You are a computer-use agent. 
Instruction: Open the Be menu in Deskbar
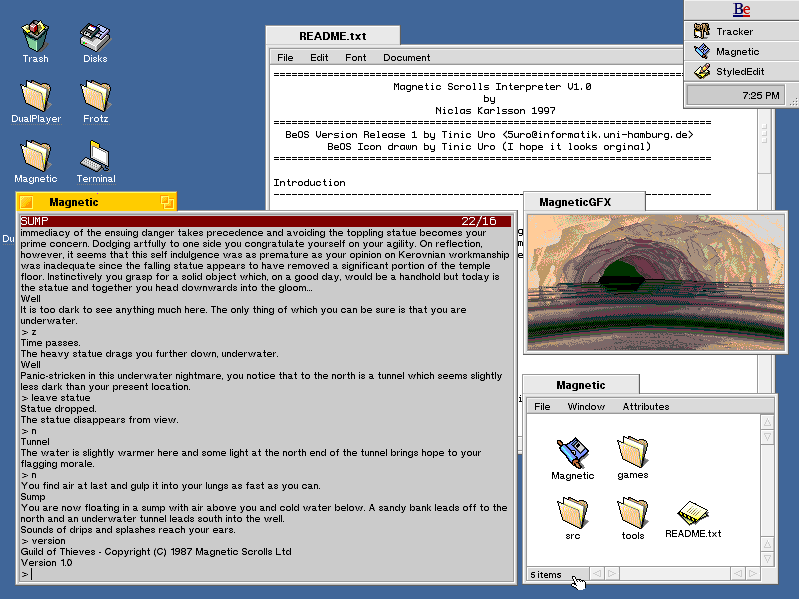pos(741,10)
